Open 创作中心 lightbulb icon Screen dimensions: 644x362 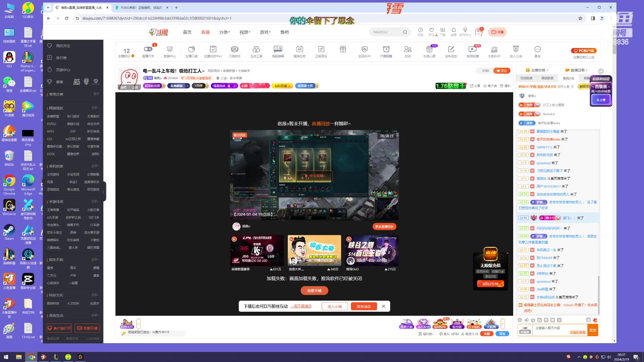pos(465,30)
